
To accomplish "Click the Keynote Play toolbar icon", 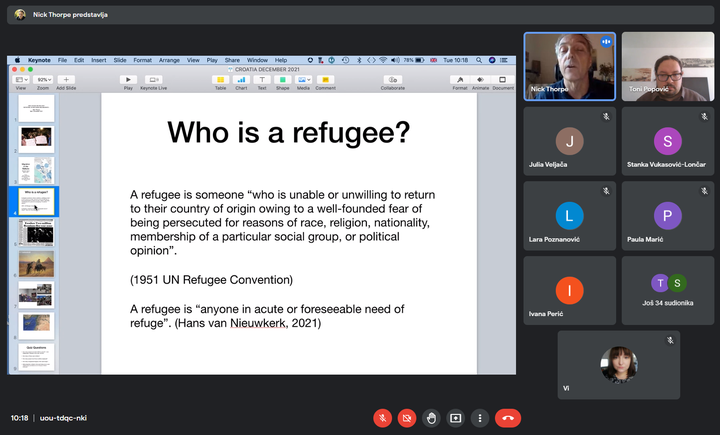I will pyautogui.click(x=128, y=79).
